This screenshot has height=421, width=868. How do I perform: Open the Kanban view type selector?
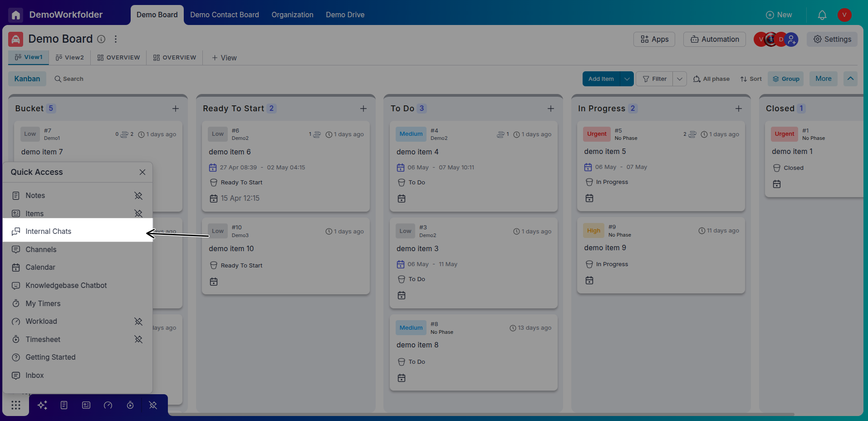27,79
